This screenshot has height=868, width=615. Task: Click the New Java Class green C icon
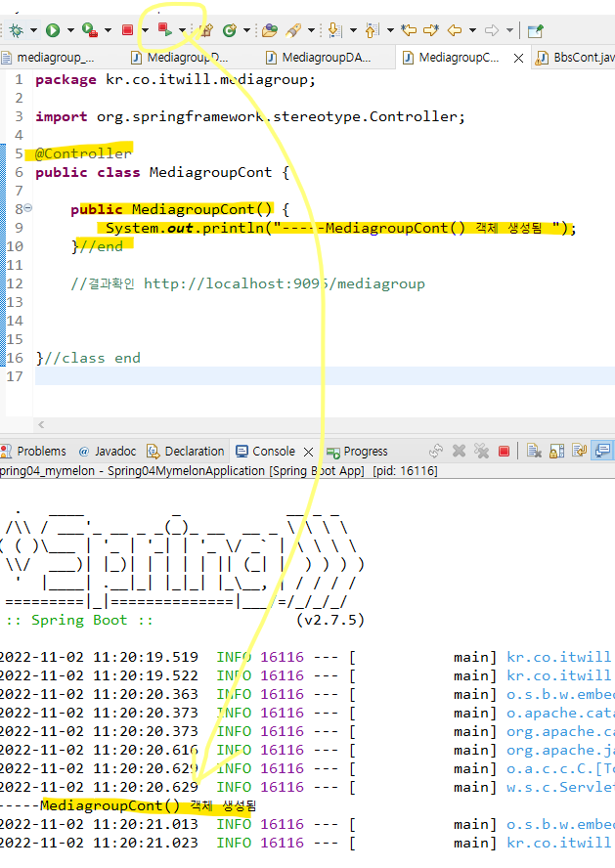(x=230, y=30)
